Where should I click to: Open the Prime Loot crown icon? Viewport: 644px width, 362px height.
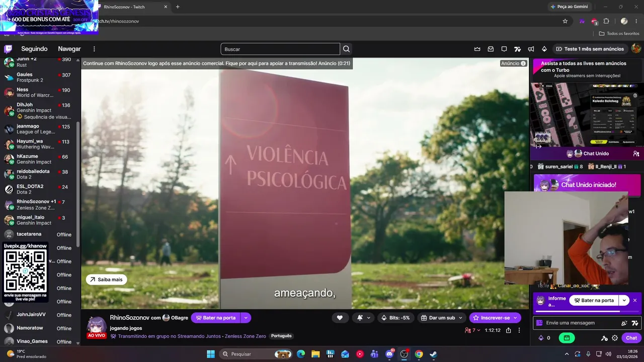pyautogui.click(x=477, y=49)
